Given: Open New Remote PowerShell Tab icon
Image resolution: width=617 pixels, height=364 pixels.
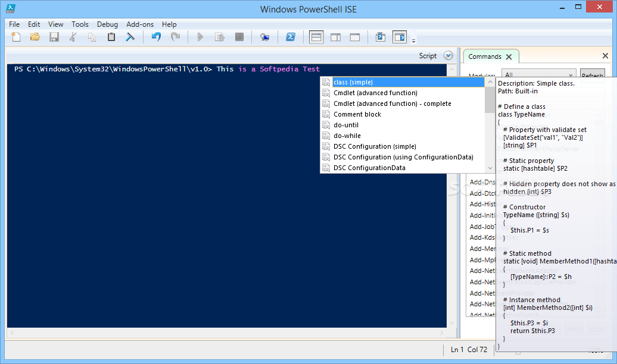Looking at the screenshot, I should click(265, 37).
